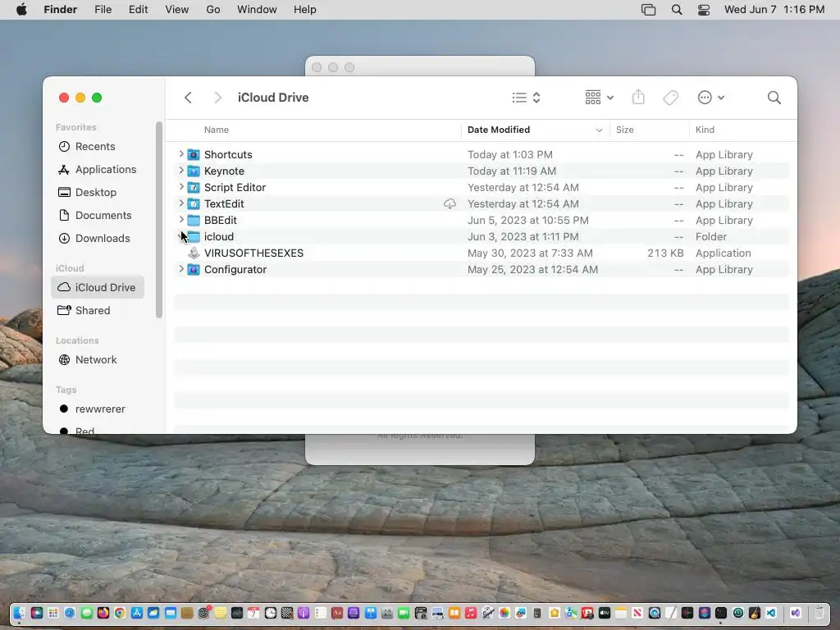Expand the Shortcuts folder chevron
Image resolution: width=840 pixels, height=630 pixels.
point(181,154)
